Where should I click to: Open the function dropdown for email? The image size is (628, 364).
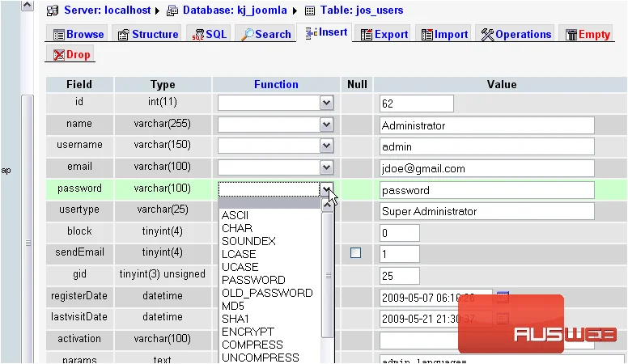pos(275,167)
